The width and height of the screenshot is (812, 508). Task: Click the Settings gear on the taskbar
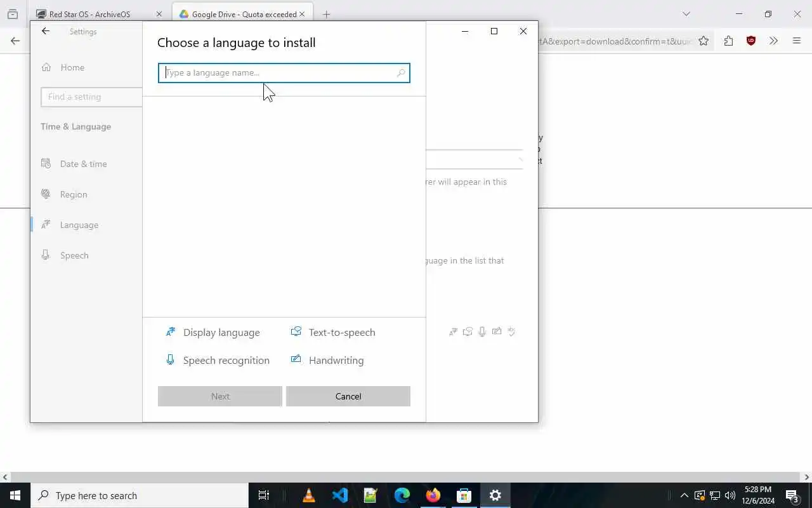pos(495,495)
